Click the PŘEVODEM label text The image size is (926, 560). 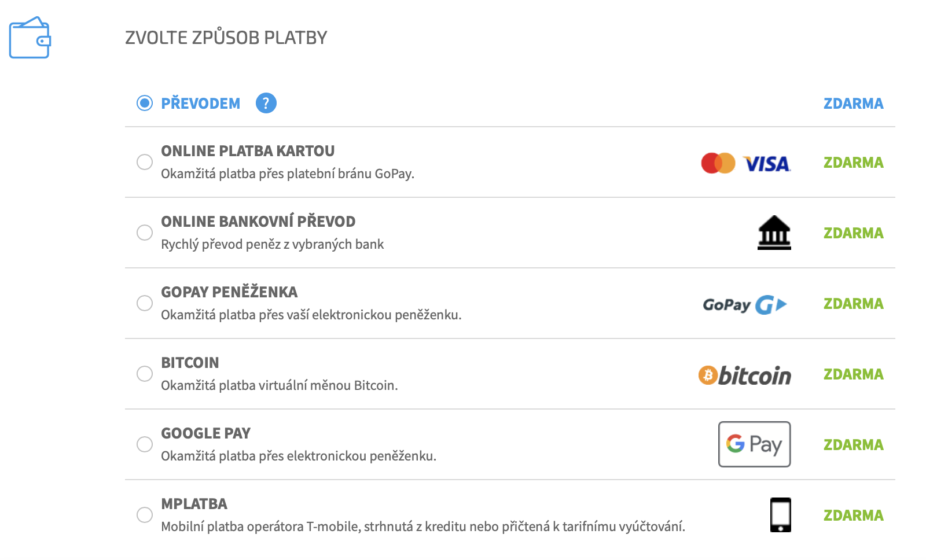[x=201, y=104]
